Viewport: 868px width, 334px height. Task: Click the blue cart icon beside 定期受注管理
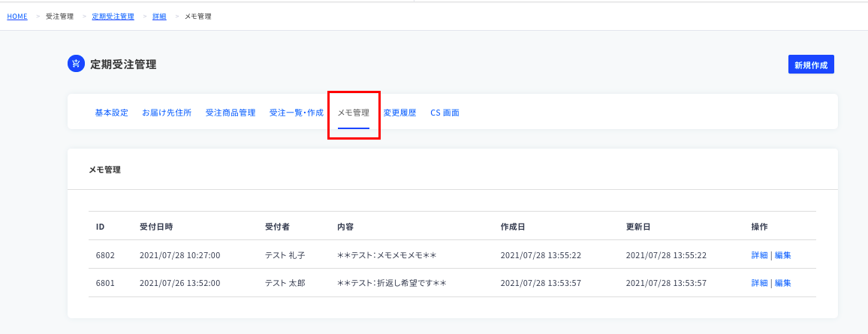coord(76,64)
